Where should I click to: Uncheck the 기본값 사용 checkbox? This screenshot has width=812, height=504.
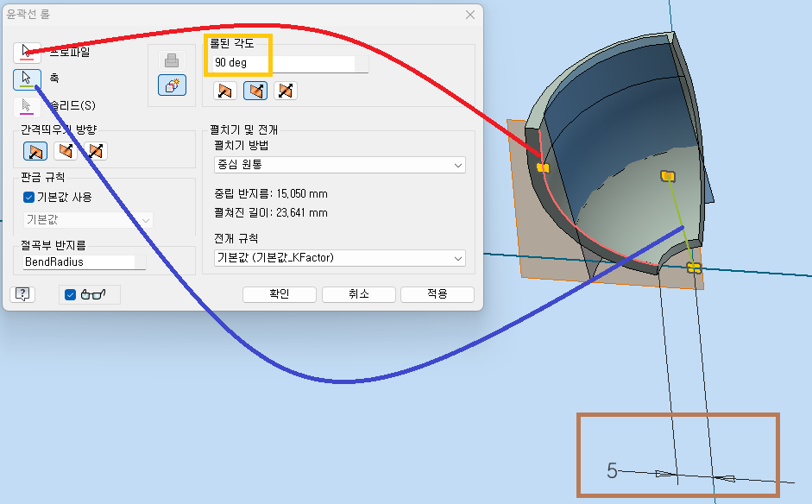(x=29, y=197)
